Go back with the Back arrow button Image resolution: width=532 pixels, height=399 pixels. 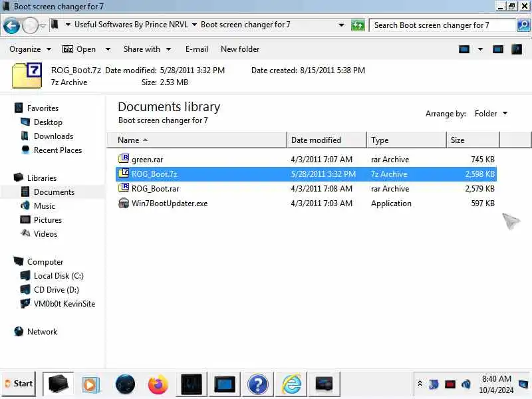point(11,26)
